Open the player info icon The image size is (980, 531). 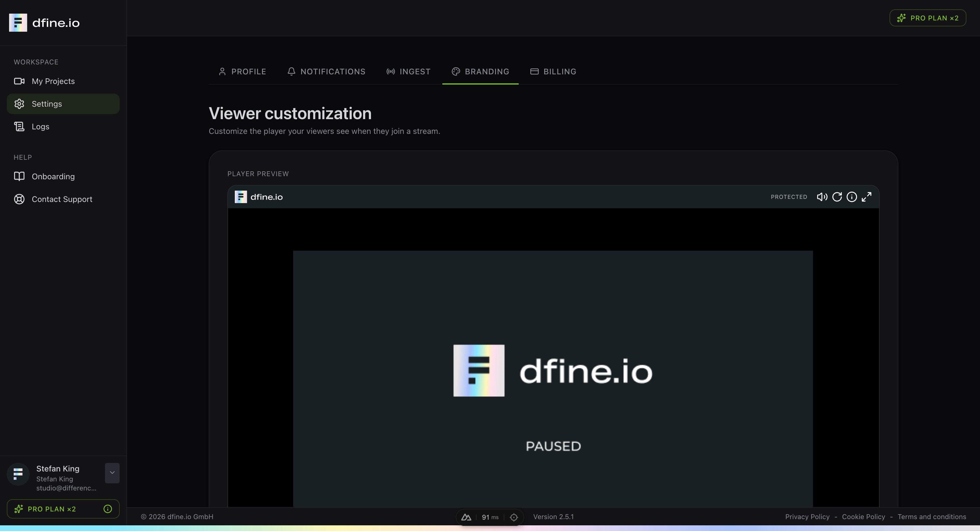[852, 197]
